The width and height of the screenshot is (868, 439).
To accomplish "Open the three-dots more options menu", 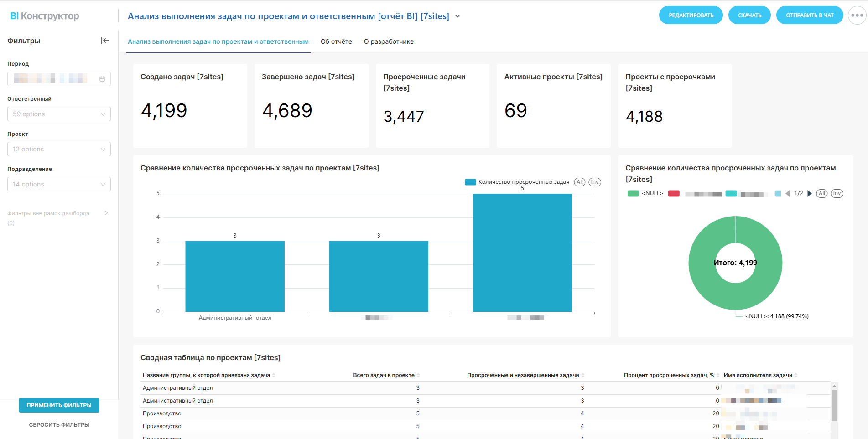I will point(857,15).
